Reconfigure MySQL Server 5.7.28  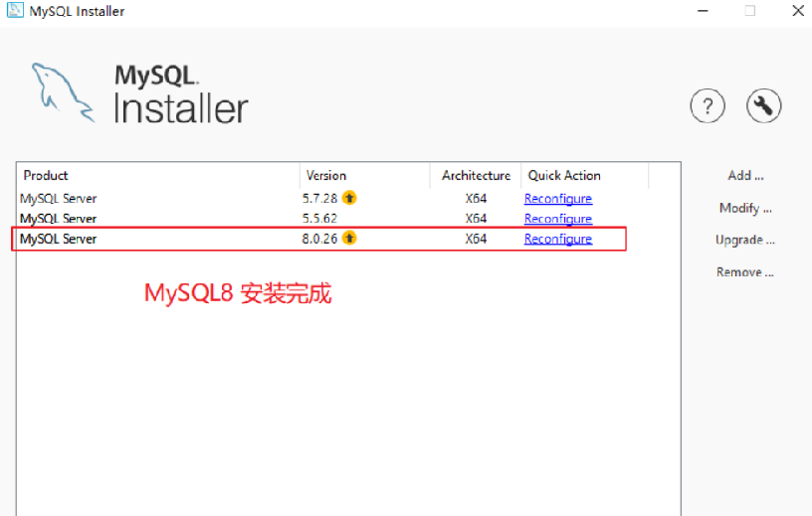point(558,199)
